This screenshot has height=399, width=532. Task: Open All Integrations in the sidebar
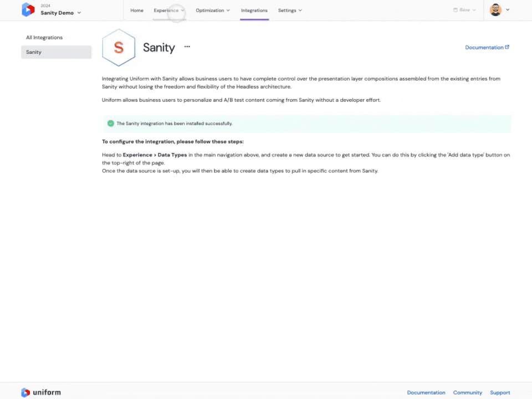tap(44, 37)
